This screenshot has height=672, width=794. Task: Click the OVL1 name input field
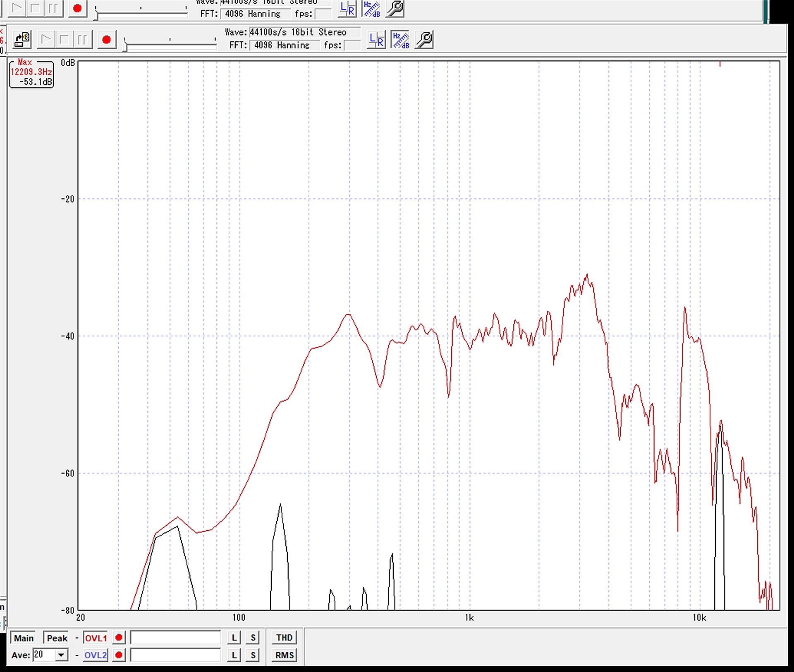coord(175,638)
